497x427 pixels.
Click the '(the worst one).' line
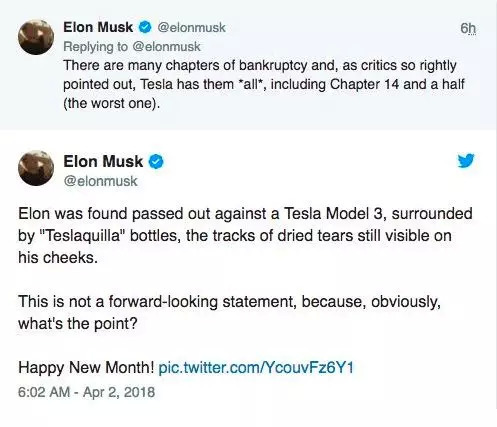[x=112, y=103]
